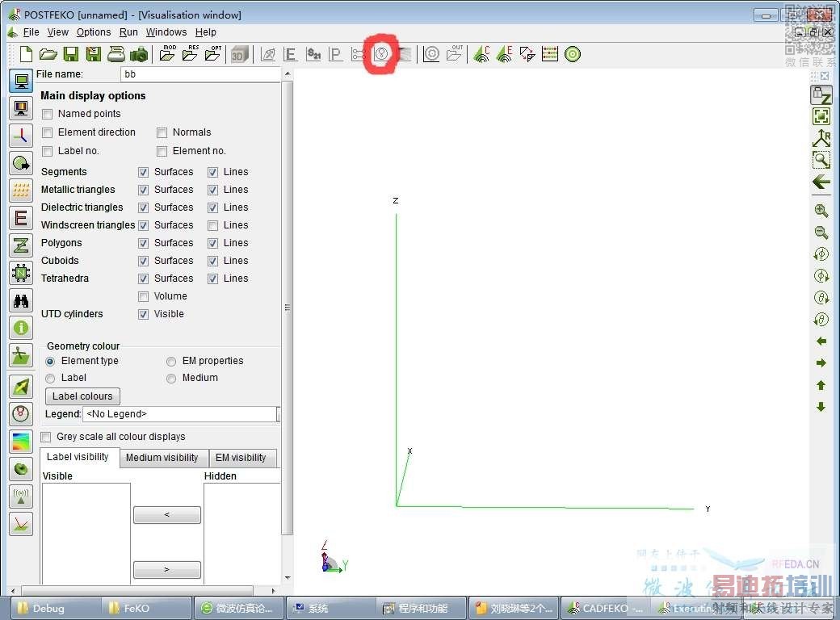Select the Z impedance sidebar icon
840x620 pixels.
point(21,245)
